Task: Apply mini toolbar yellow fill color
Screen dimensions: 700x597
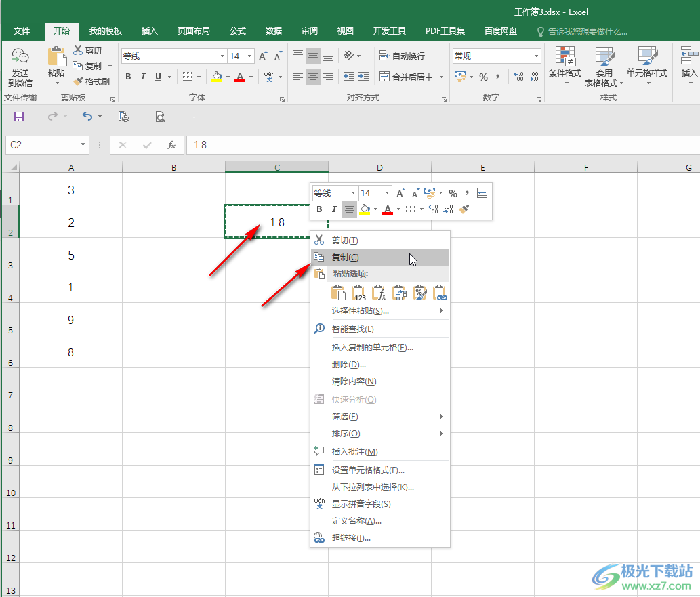Action: click(x=365, y=209)
